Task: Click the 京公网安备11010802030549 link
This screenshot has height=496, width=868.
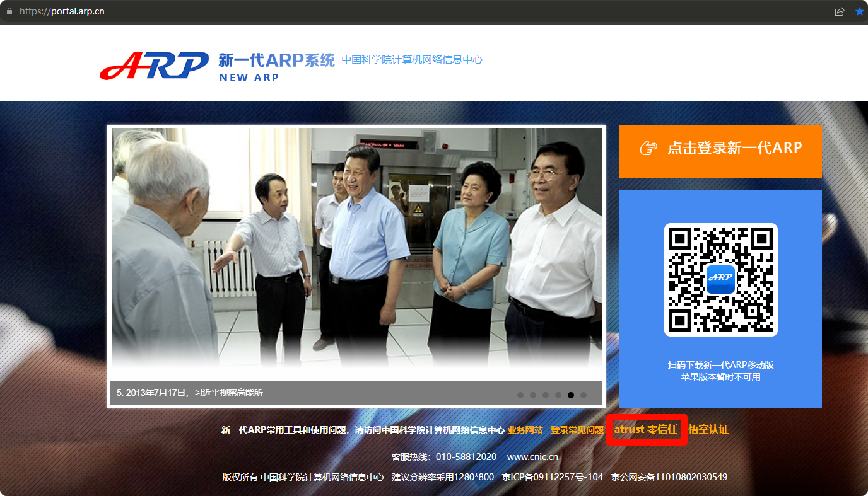Action: coord(669,477)
